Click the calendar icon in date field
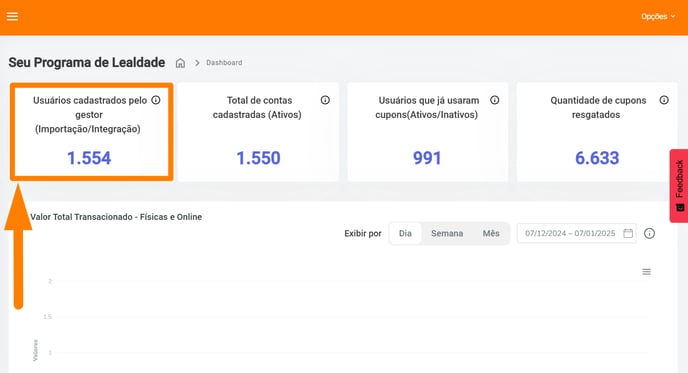 [628, 233]
